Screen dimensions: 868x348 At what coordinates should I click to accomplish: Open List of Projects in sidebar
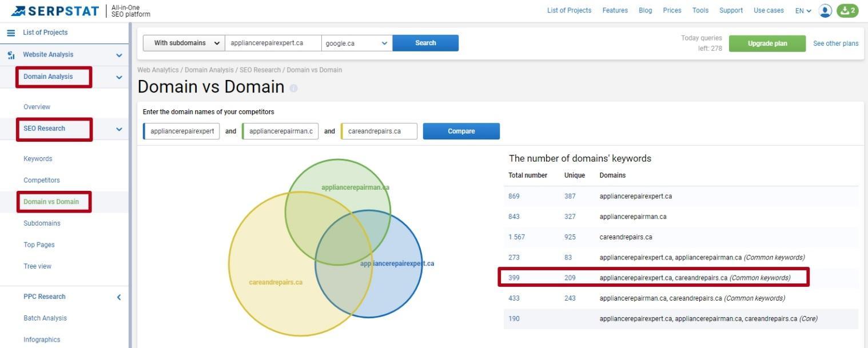tap(45, 33)
